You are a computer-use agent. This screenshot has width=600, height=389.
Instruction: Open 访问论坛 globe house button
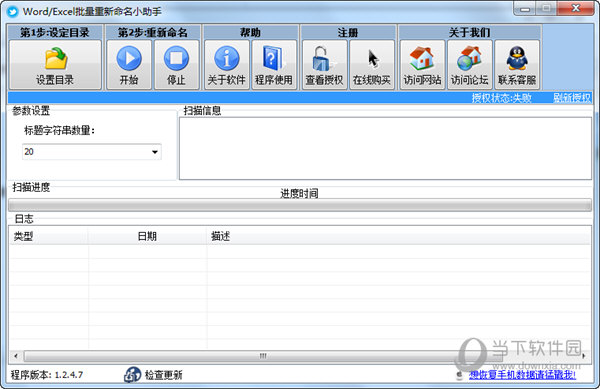(470, 65)
